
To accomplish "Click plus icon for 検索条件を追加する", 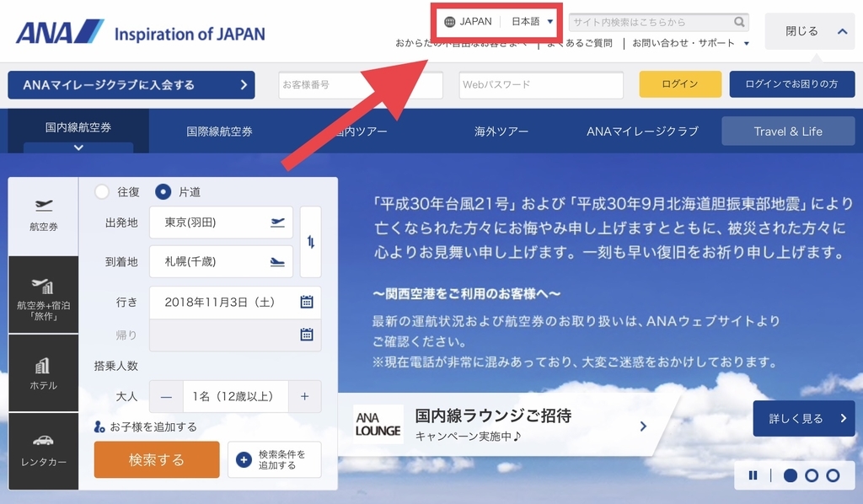I will (244, 459).
